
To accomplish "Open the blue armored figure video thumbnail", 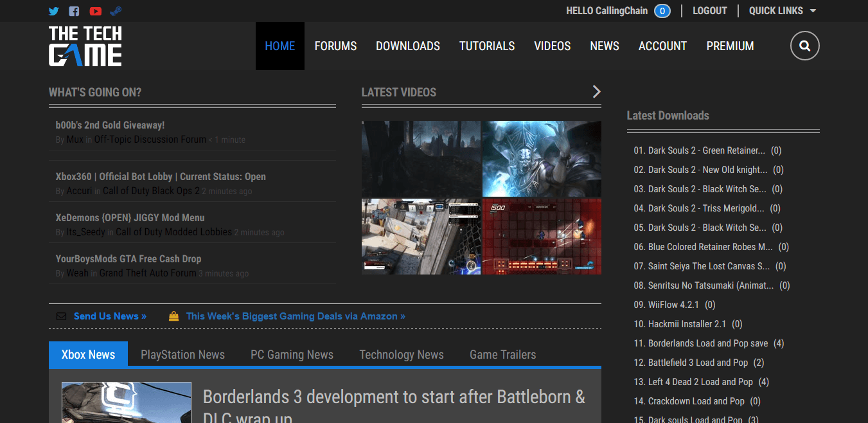I will coord(542,159).
